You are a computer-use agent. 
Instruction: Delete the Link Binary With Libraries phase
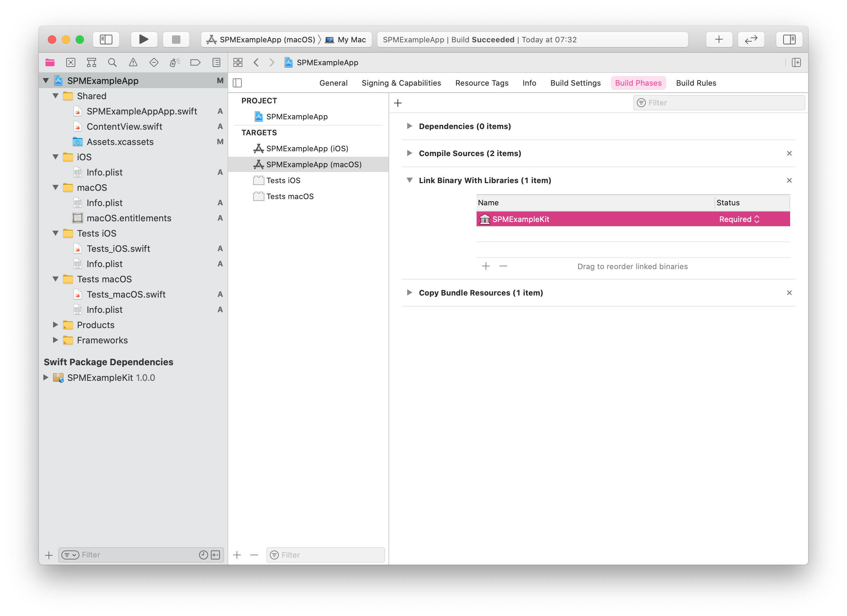tap(789, 181)
